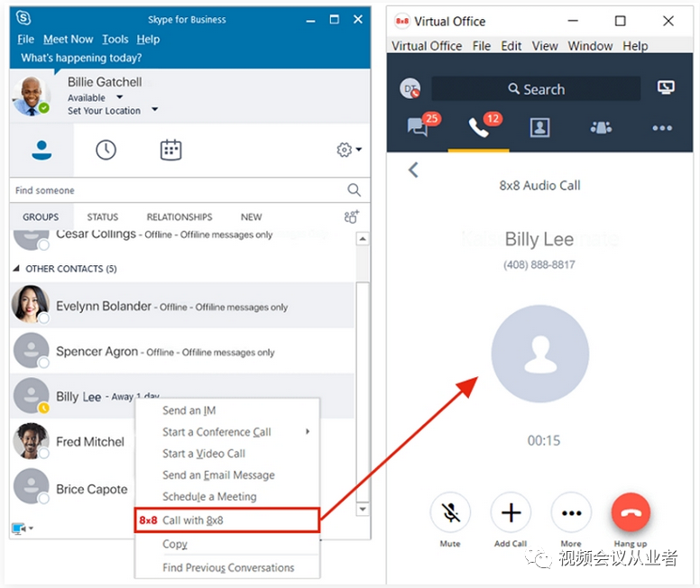
Task: Click the contact list scrollbar down arrow
Action: [363, 509]
